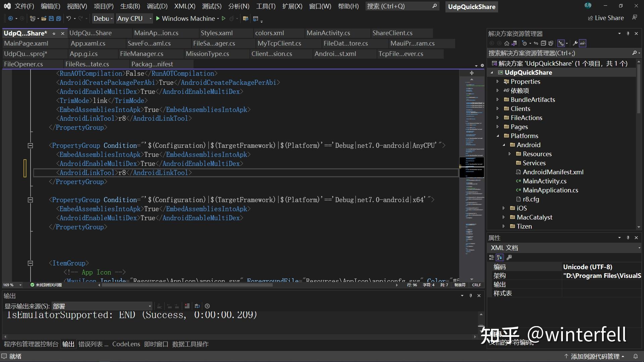Switch between solutions and folder views icon

514,43
